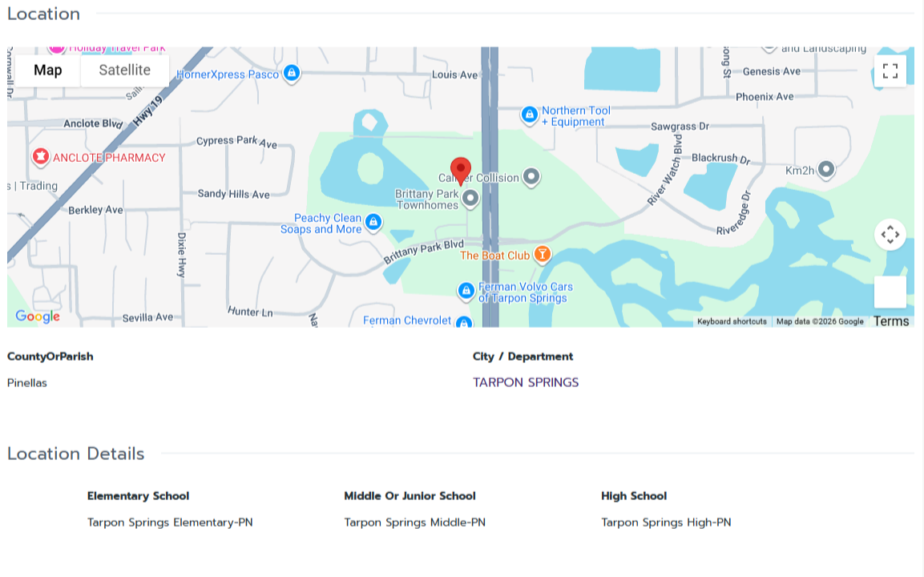The width and height of the screenshot is (924, 577).
Task: Select the Peachy Clean Soaps and More icon
Action: 373,223
